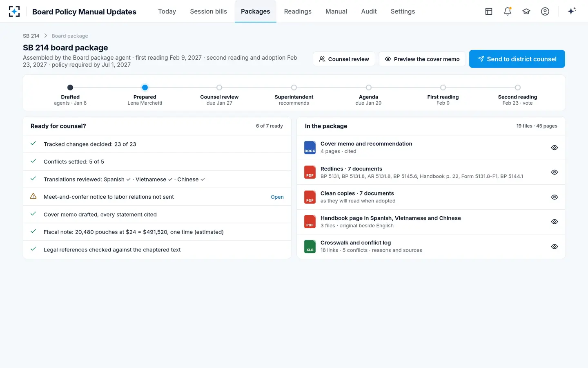This screenshot has width=588, height=368.
Task: Select the First reading stage marker
Action: pyautogui.click(x=443, y=88)
